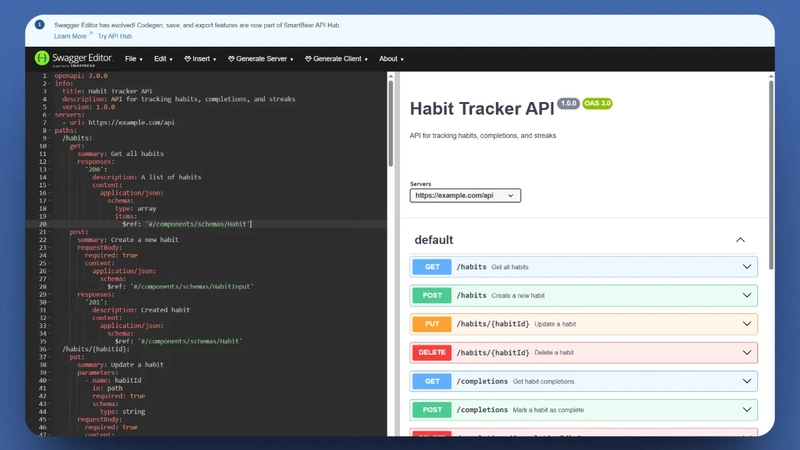Open the Edit menu
The width and height of the screenshot is (800, 450).
click(x=163, y=59)
